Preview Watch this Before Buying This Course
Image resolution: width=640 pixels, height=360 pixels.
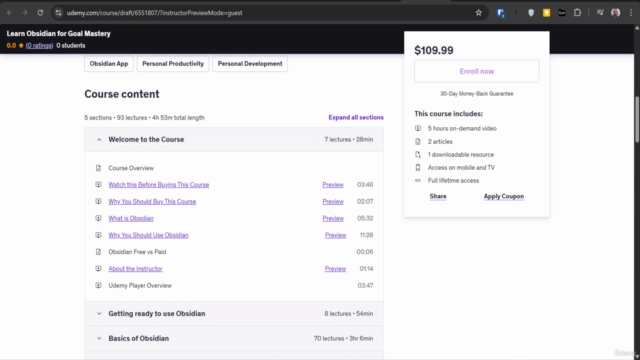pyautogui.click(x=333, y=184)
